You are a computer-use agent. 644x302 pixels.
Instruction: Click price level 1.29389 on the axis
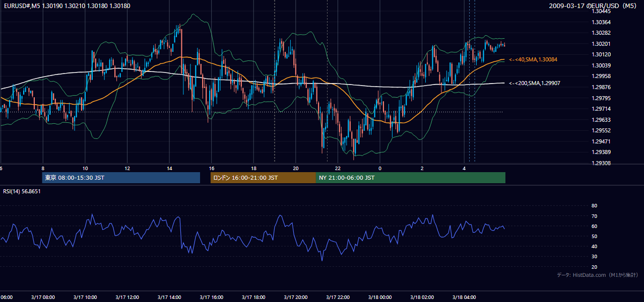pos(602,152)
